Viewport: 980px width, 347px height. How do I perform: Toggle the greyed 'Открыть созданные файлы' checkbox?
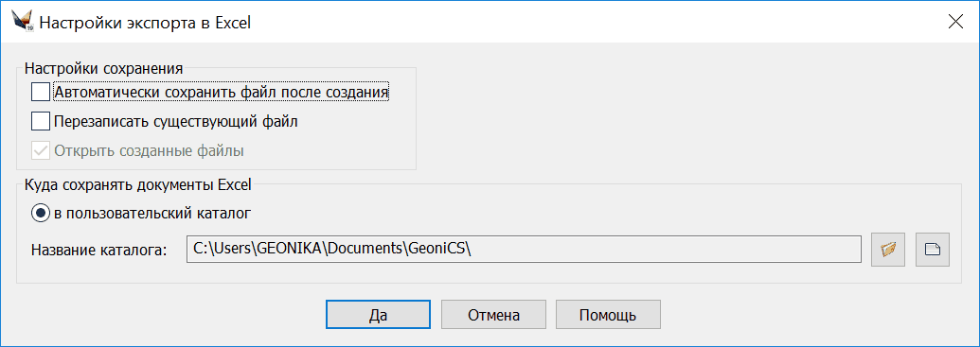point(41,150)
